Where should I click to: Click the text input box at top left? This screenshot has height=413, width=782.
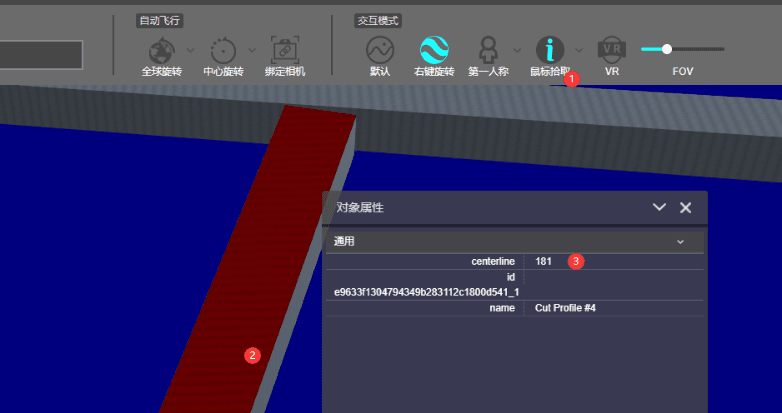(x=40, y=55)
